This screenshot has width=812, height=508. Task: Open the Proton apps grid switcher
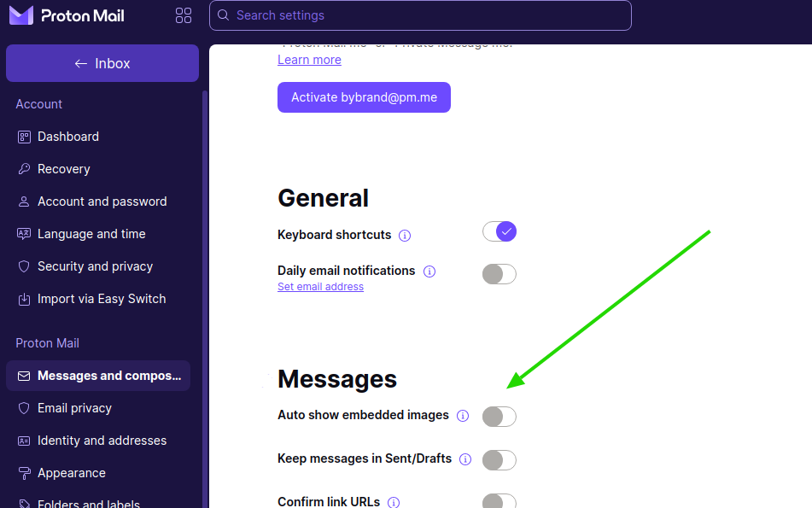[x=184, y=15]
